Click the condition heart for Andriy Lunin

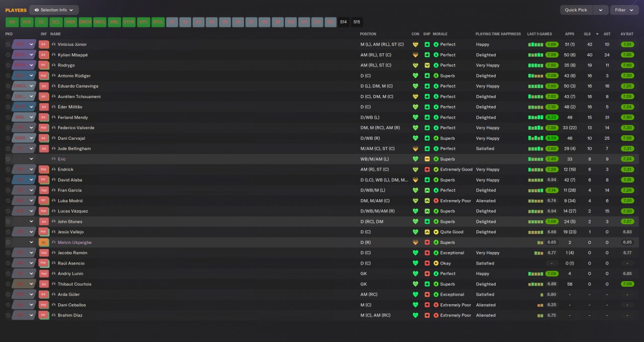pos(415,274)
